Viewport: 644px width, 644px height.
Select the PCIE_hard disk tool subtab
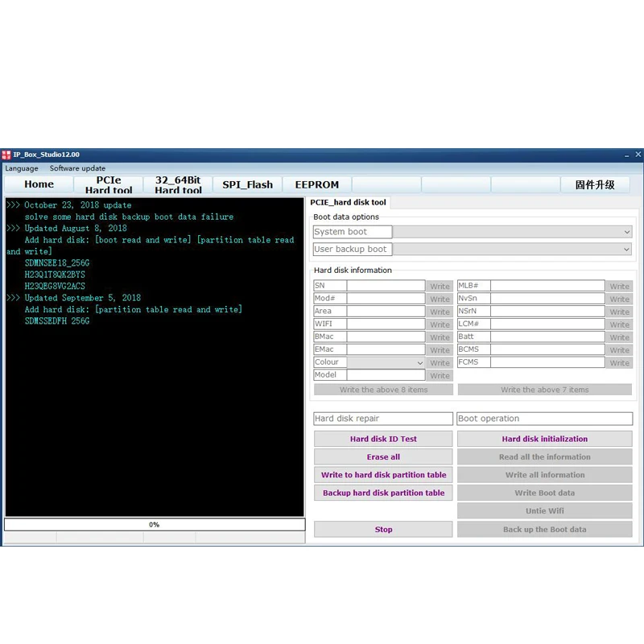348,203
